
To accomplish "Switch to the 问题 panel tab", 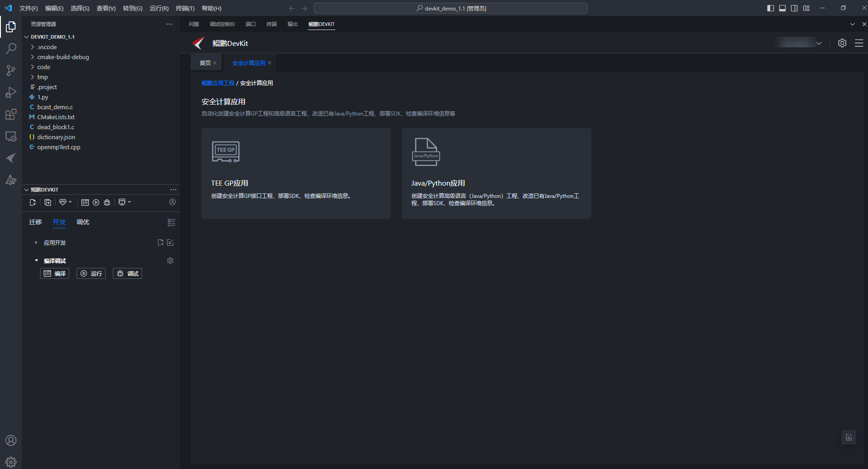I will click(194, 24).
